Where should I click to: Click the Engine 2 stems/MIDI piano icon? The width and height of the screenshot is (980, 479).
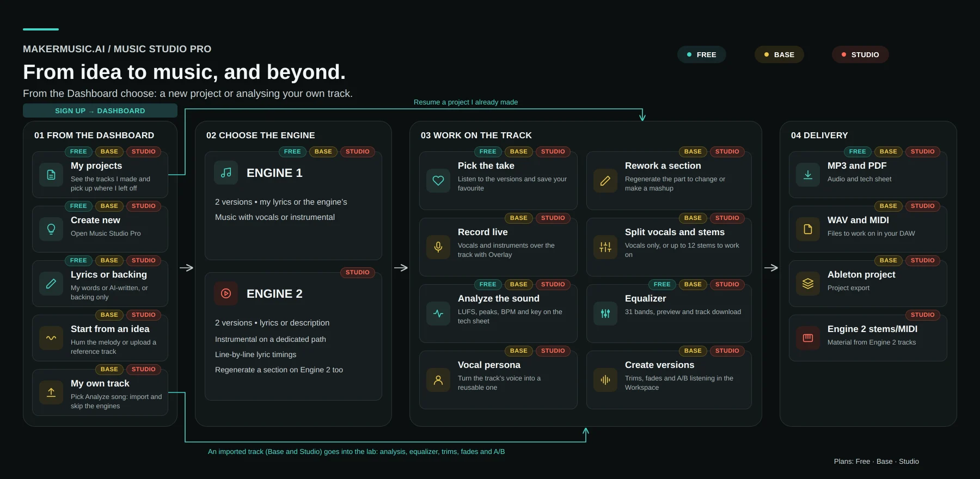click(x=808, y=338)
